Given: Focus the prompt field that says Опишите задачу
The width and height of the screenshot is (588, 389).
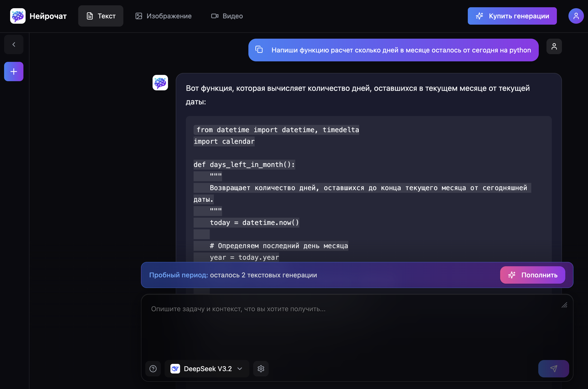Looking at the screenshot, I should [347, 323].
